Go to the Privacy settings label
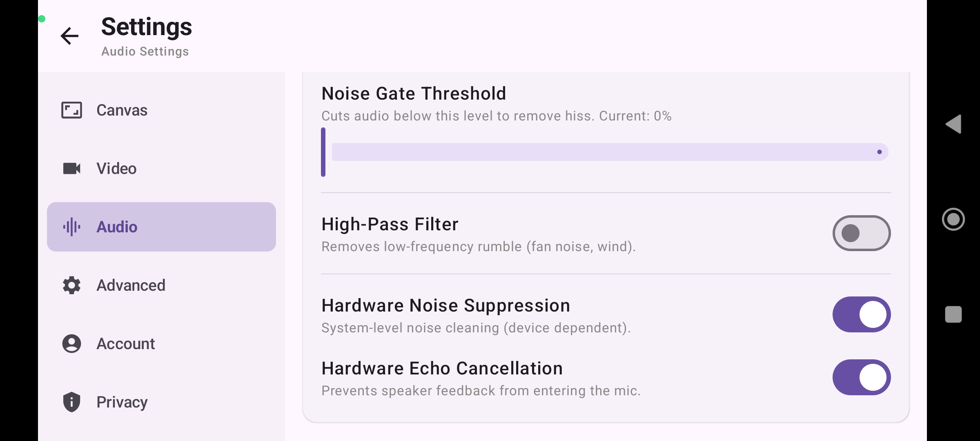 (122, 402)
